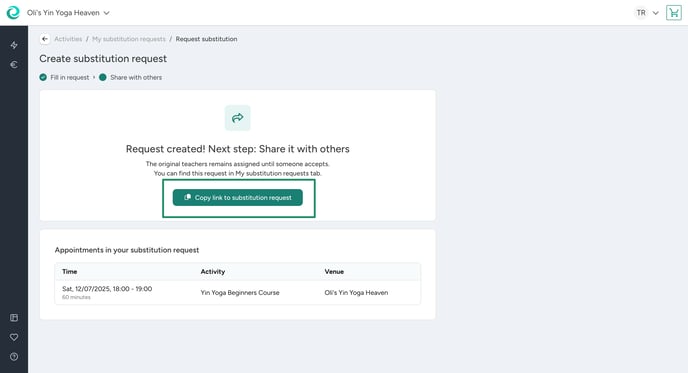688x373 pixels.
Task: Click the TR avatar initials
Action: (x=641, y=13)
